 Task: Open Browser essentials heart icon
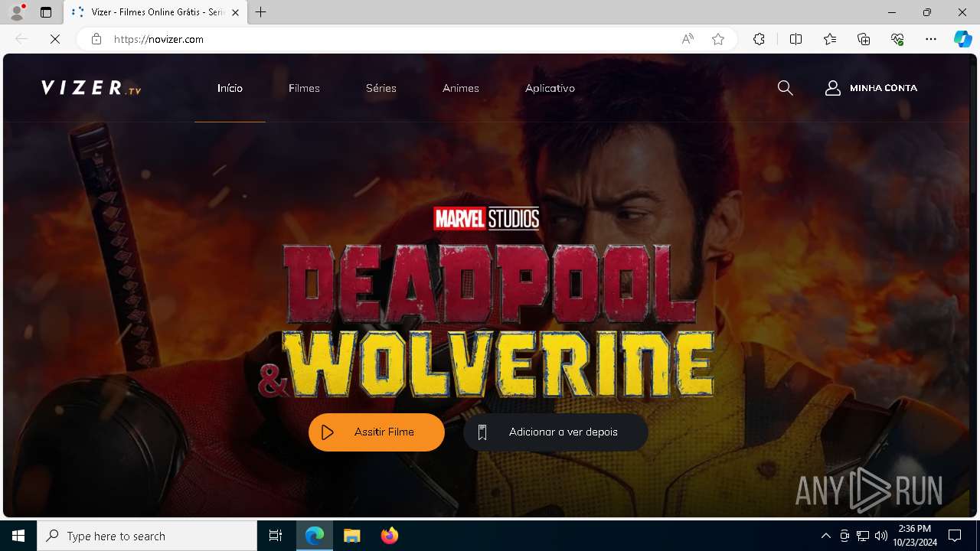point(897,39)
